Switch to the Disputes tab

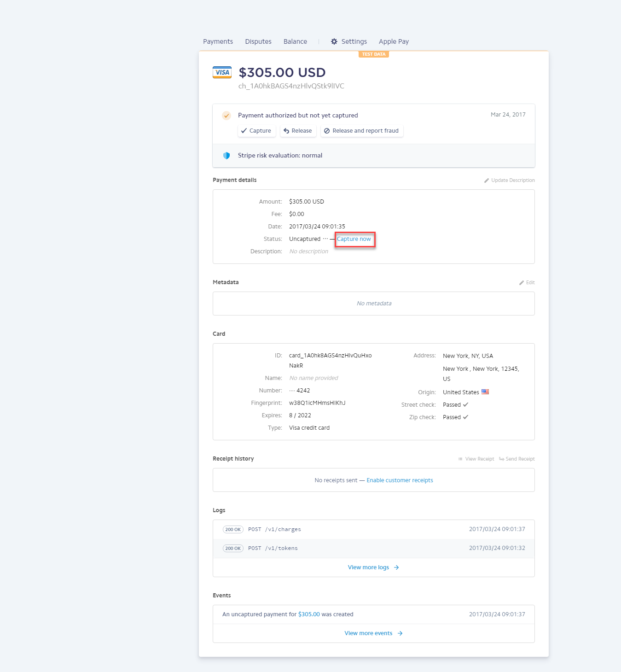coord(258,41)
